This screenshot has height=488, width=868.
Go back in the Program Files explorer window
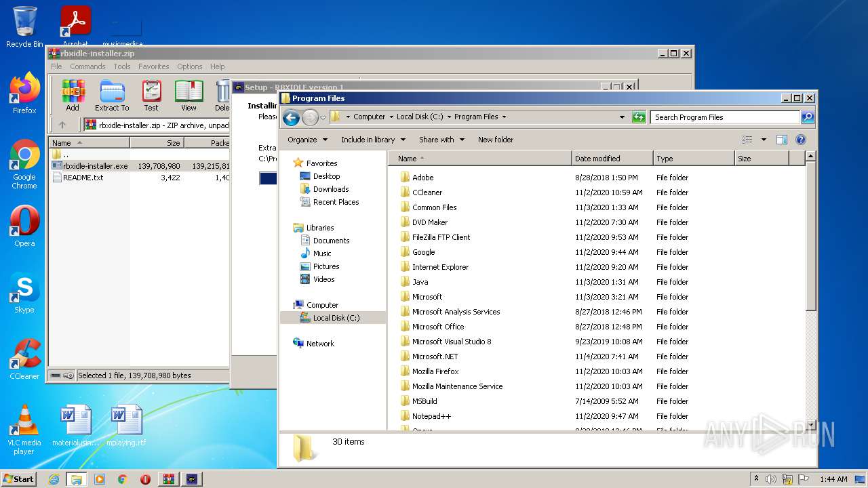[x=292, y=117]
